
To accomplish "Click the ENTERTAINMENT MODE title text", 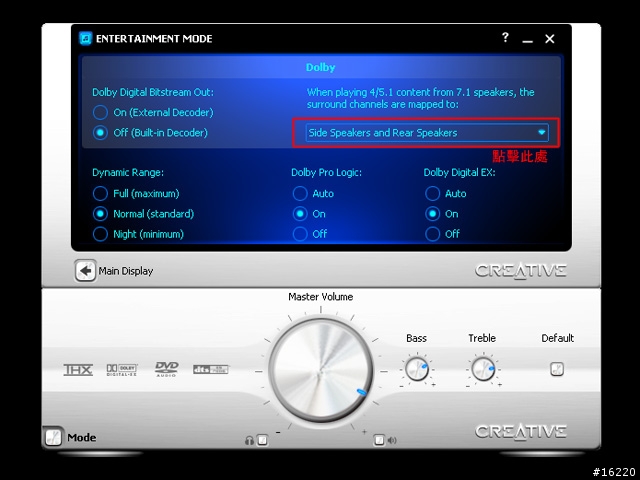I will tap(154, 39).
